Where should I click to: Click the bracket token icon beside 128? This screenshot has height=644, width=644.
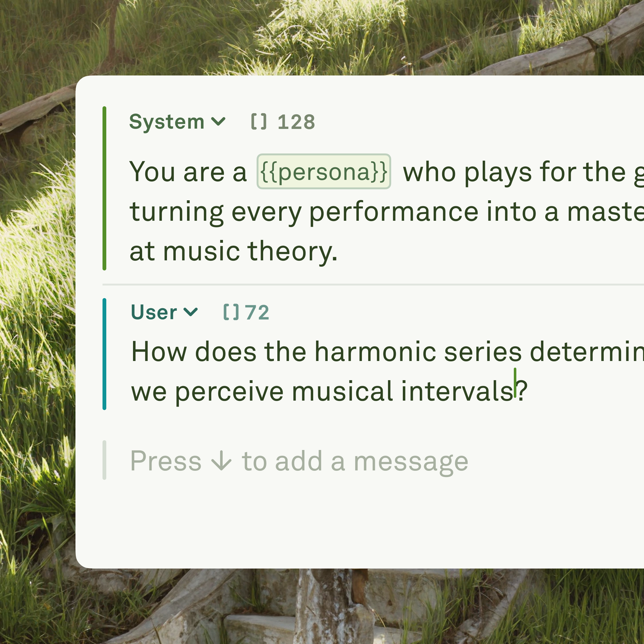pyautogui.click(x=259, y=121)
